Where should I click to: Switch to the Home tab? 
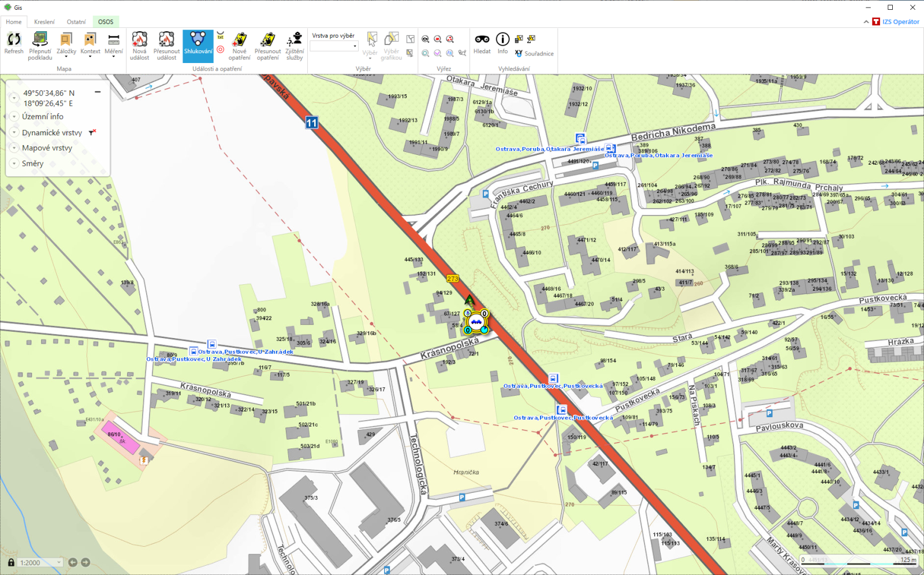tap(14, 22)
